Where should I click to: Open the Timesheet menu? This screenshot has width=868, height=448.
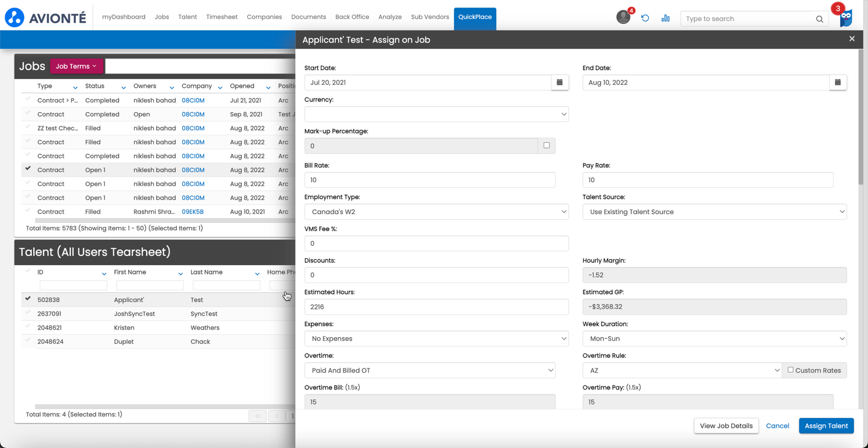pos(222,17)
